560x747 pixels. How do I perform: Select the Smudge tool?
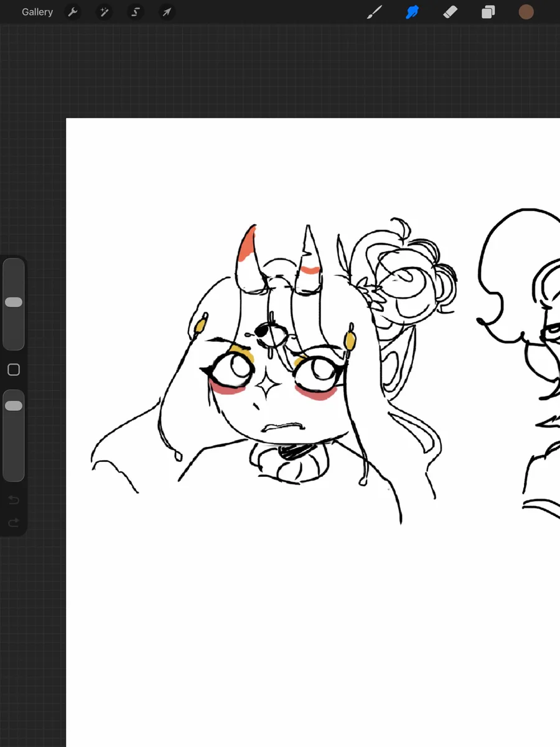pos(412,12)
